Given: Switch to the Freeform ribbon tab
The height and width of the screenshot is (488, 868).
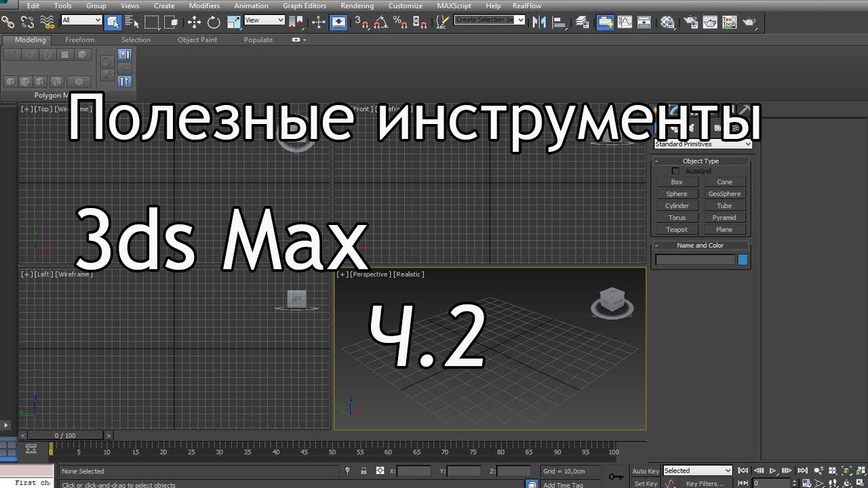Looking at the screenshot, I should [x=80, y=40].
